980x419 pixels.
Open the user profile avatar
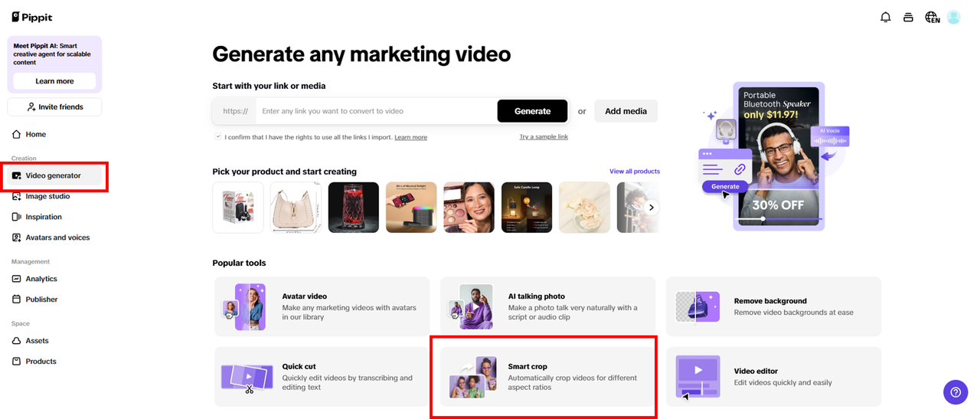click(x=953, y=17)
